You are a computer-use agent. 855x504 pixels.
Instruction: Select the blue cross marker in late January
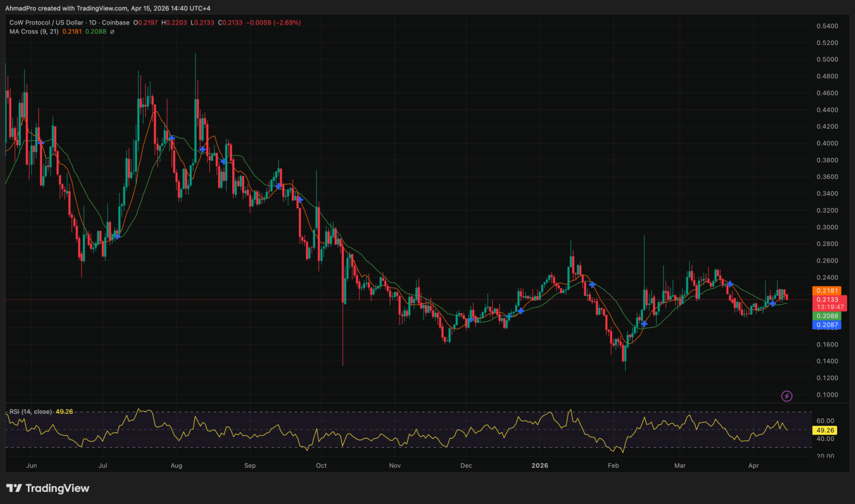(592, 284)
